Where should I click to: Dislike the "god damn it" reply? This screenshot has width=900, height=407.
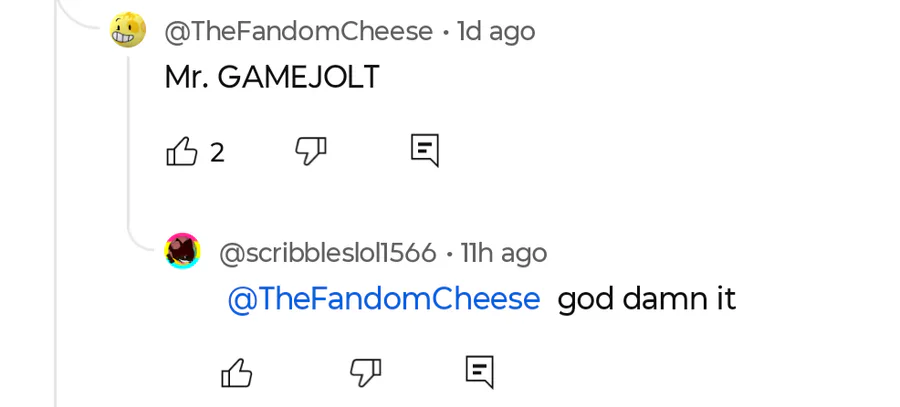366,374
